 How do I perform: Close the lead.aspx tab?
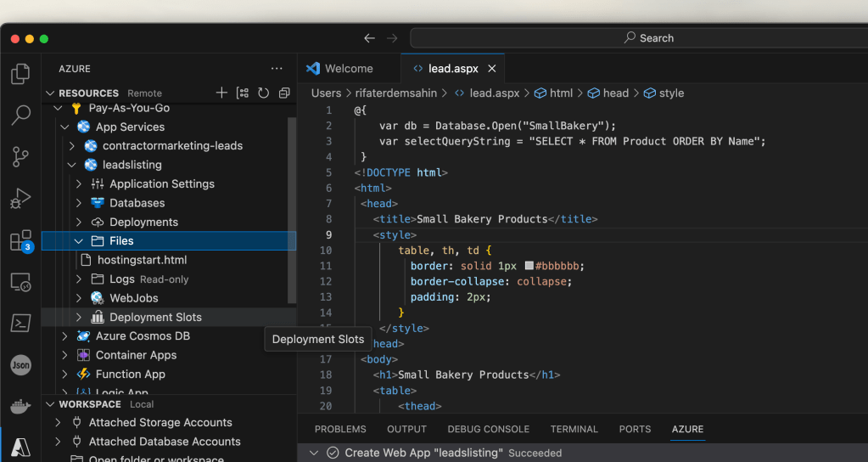pos(491,69)
